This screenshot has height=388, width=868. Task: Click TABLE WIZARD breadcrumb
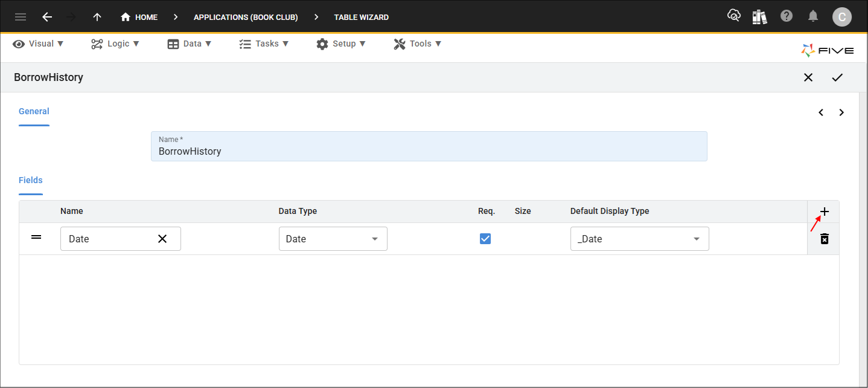click(x=361, y=17)
